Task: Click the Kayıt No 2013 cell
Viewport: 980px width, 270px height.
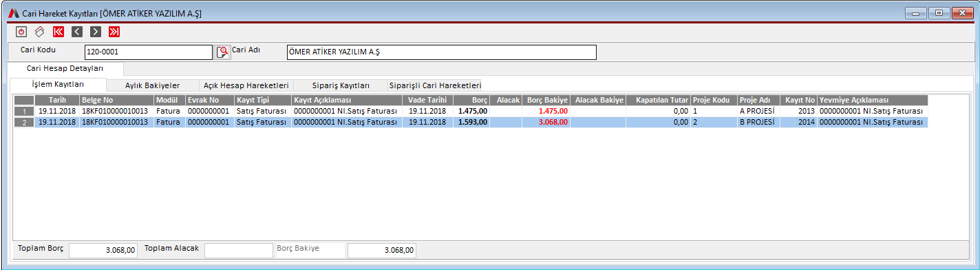Action: [798, 111]
